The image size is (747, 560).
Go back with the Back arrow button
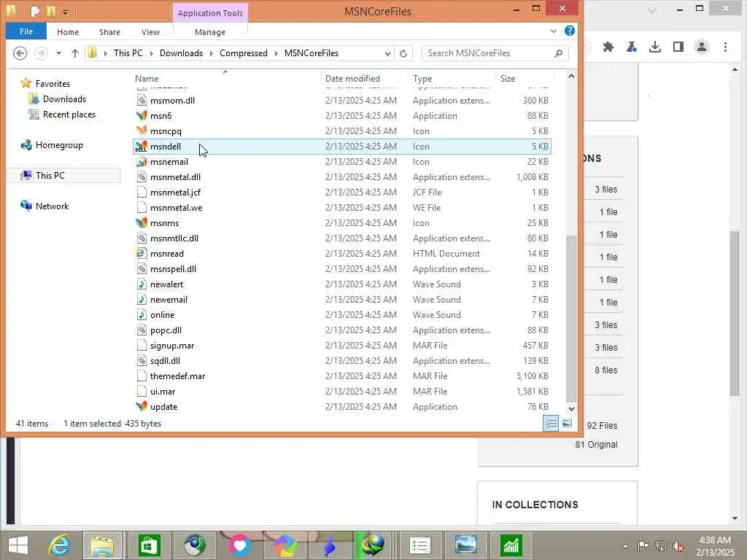[x=20, y=52]
